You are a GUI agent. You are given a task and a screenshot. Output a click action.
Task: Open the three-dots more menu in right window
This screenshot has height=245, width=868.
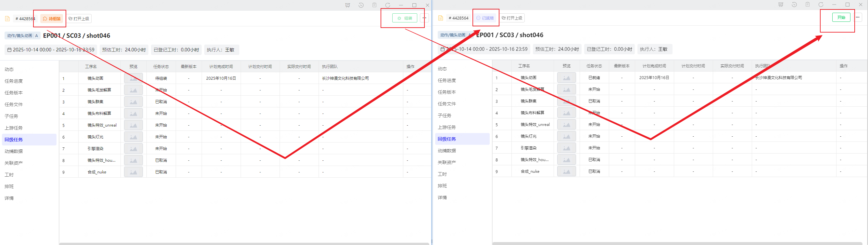858,18
